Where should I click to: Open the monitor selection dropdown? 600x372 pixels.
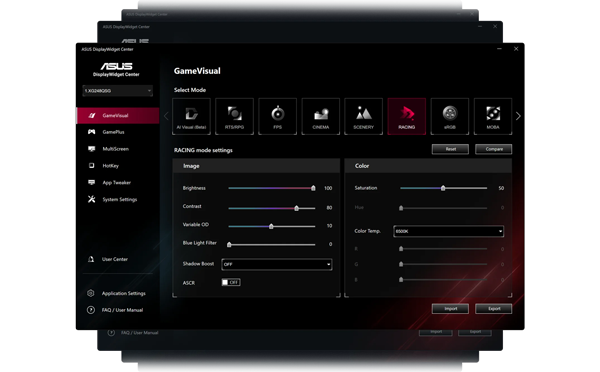point(117,91)
